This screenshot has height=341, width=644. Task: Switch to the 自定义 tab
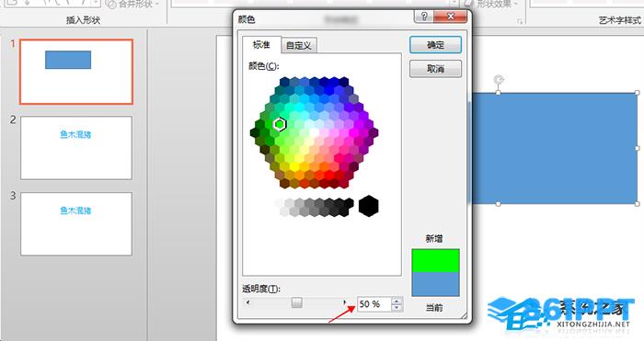point(299,46)
